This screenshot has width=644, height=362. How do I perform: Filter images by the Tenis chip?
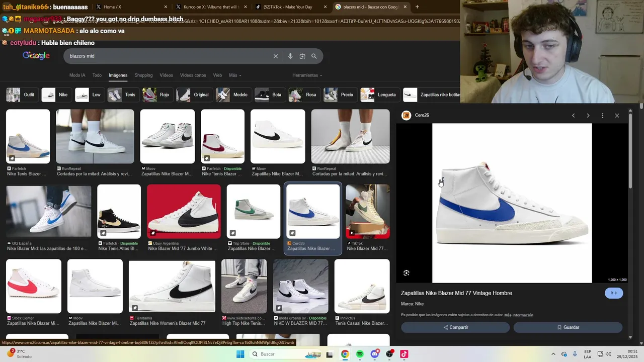tap(123, 95)
